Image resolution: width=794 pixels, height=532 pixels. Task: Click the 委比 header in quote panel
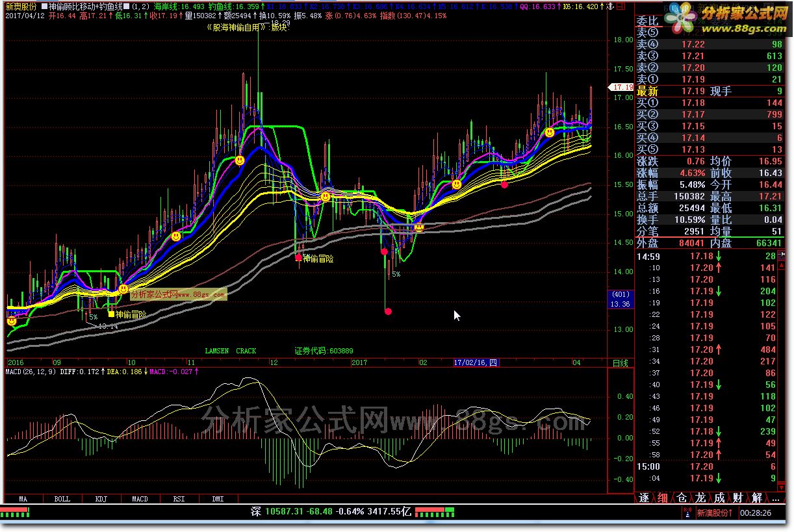[x=647, y=21]
